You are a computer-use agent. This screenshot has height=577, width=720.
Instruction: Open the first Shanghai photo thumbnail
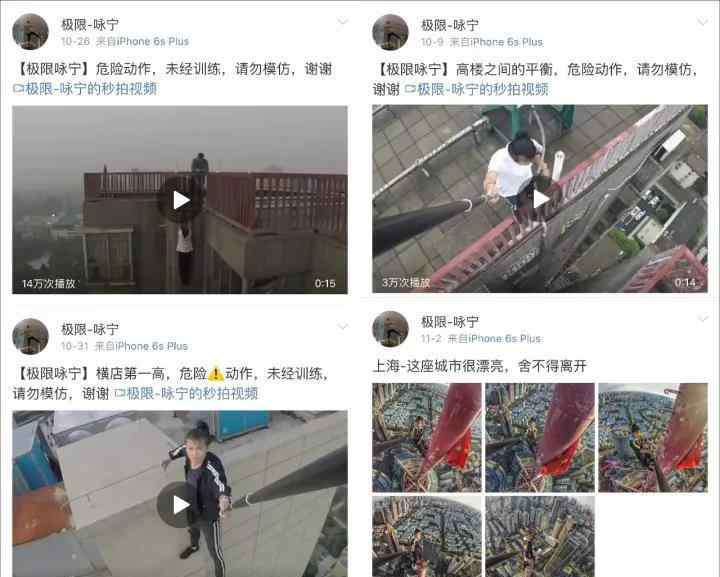click(x=427, y=437)
